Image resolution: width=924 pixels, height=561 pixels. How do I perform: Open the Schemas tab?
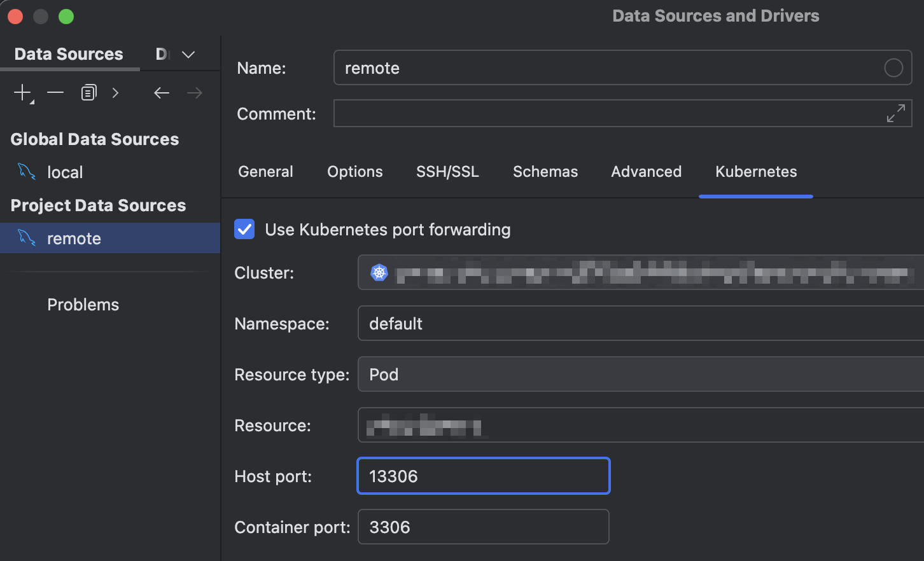[545, 172]
